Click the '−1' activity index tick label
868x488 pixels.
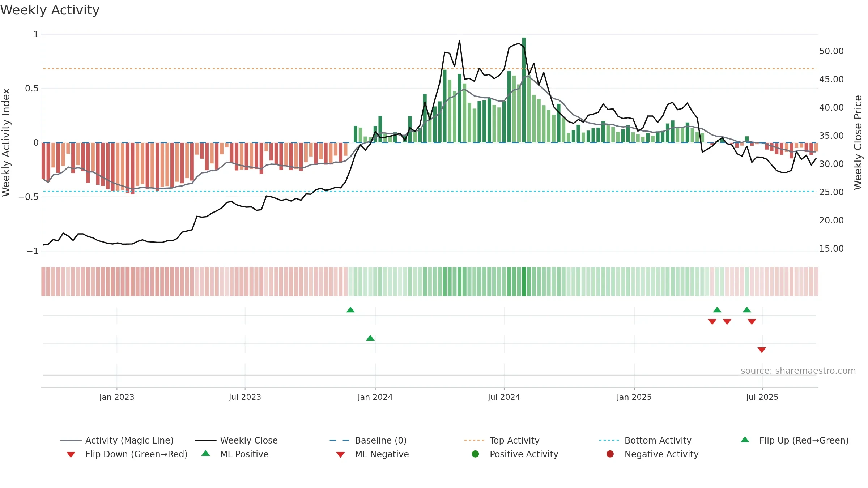33,251
